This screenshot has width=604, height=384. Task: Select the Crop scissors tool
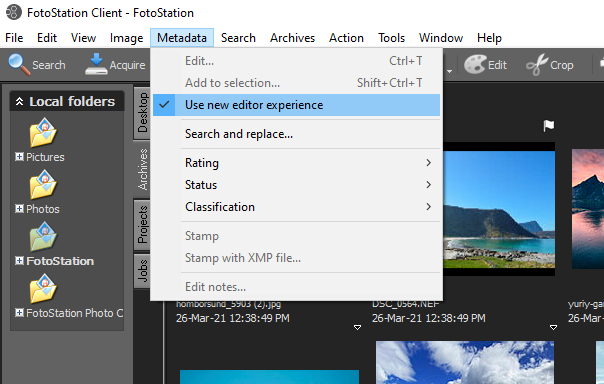[537, 64]
